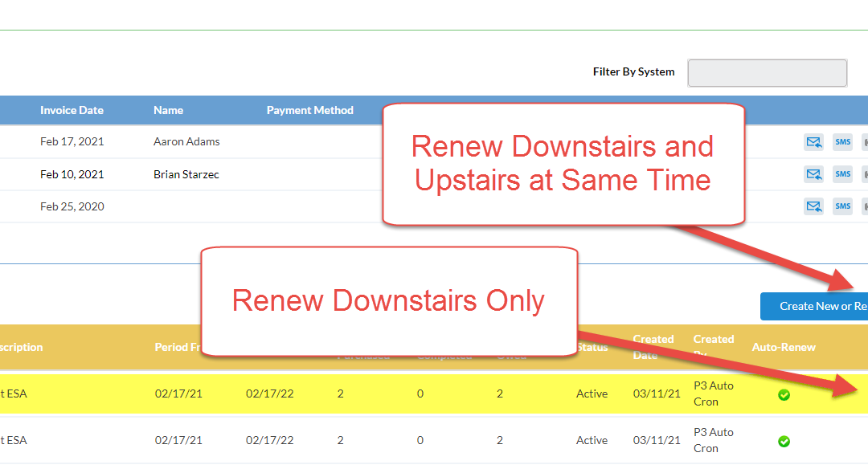Screen dimensions: 868x473
Task: Toggle Auto-Renew checkmark in highlighted yellow row
Action: click(784, 395)
